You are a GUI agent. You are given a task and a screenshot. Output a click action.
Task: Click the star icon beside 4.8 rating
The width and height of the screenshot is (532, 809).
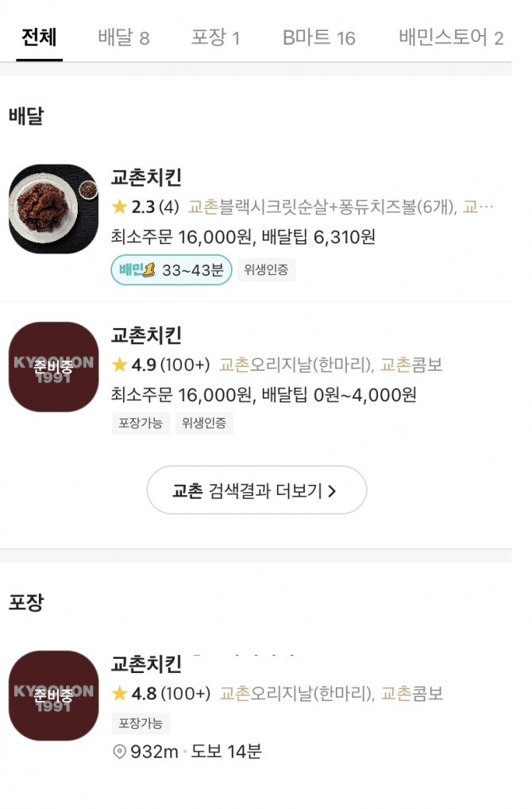(x=120, y=694)
